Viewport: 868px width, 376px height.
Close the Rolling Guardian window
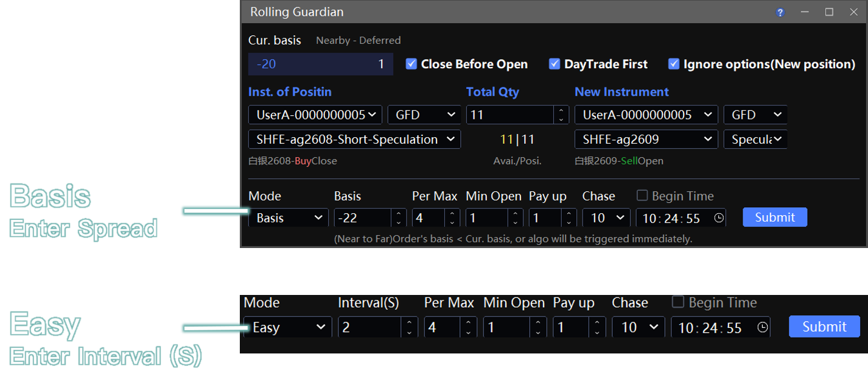pyautogui.click(x=853, y=12)
